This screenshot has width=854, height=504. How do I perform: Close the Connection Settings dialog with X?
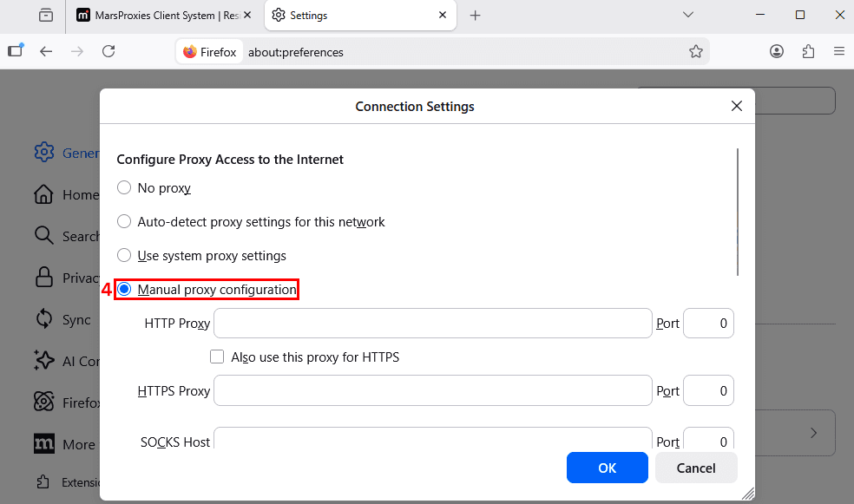tap(736, 106)
